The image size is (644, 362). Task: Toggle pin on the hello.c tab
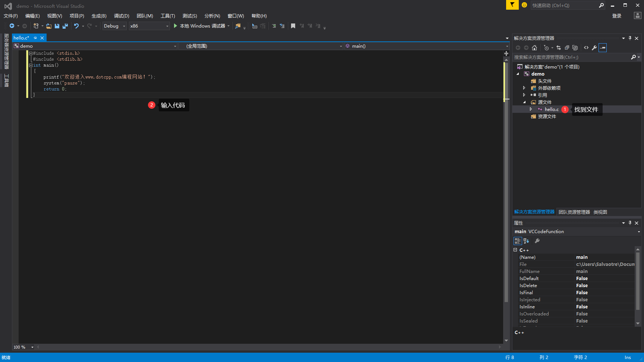point(35,38)
